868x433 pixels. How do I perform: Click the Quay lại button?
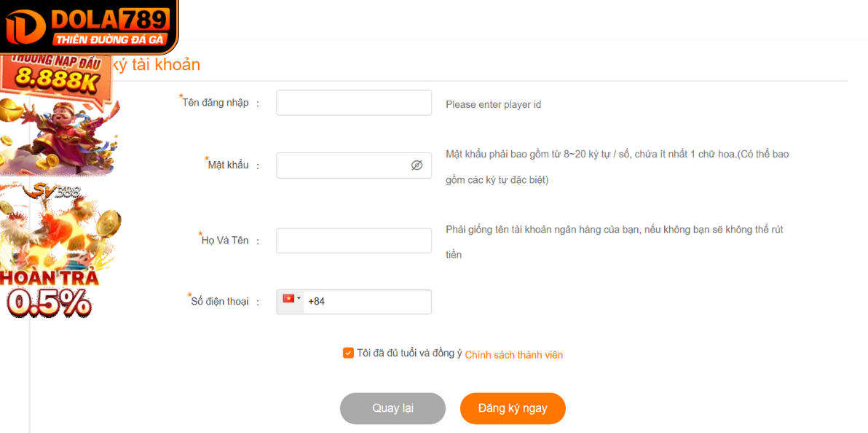(x=392, y=409)
